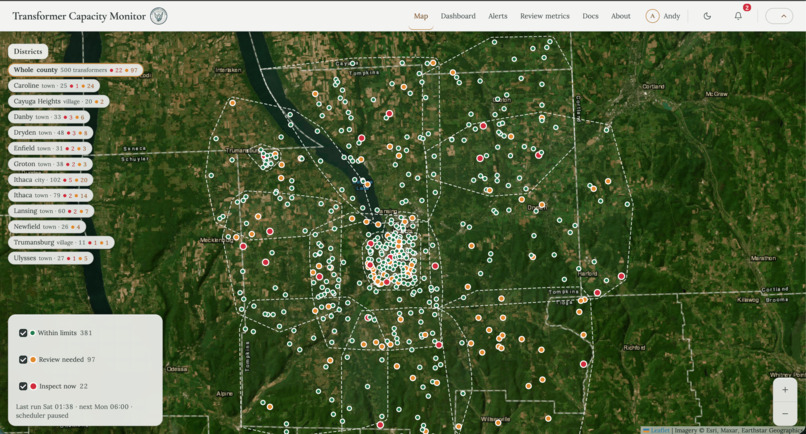Toggle the Districts panel button
Screen dimensions: 806x434
click(x=28, y=51)
